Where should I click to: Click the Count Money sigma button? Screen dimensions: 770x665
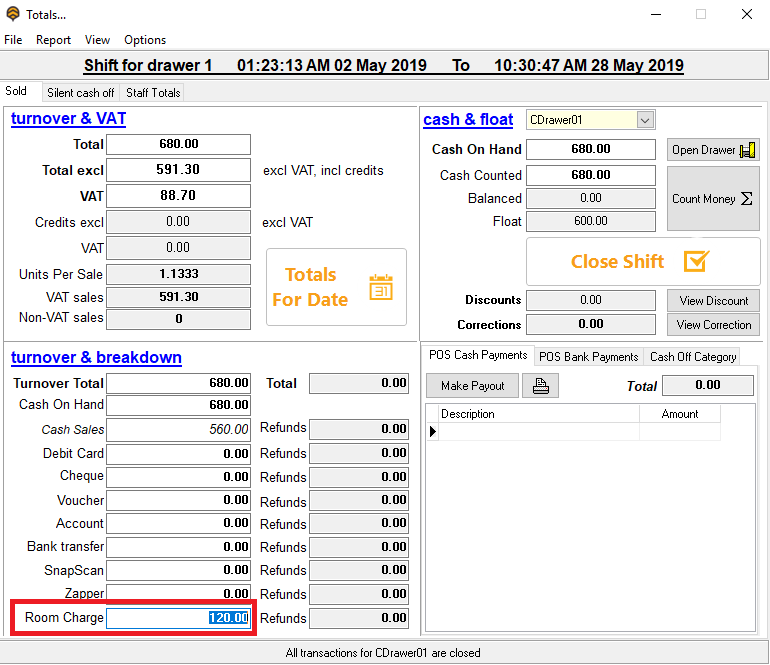coord(713,199)
